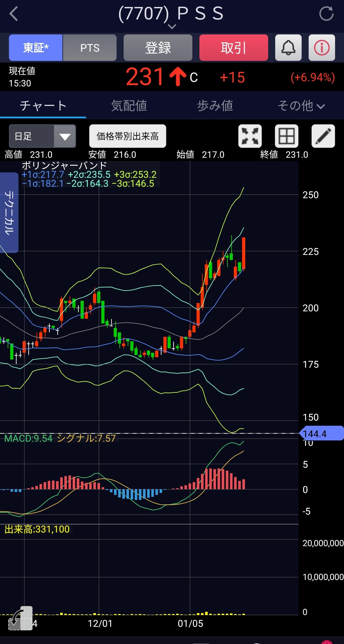The width and height of the screenshot is (344, 644).
Task: Expand stock selector chevron under PSS title
Action: tap(172, 26)
